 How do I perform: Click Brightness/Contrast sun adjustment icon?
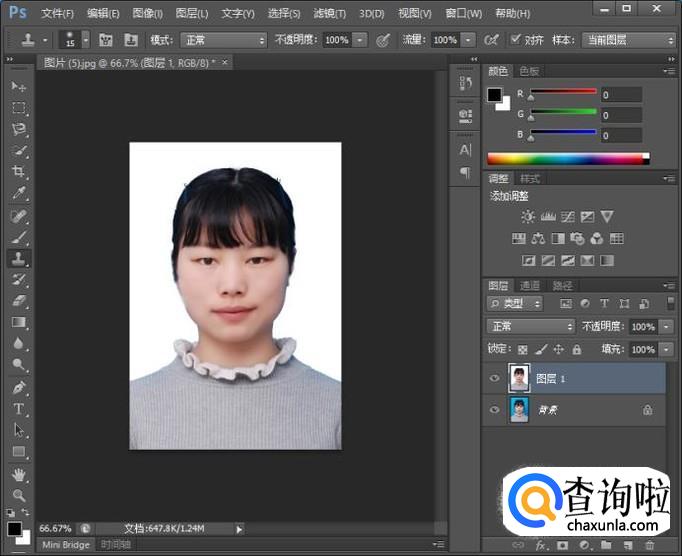click(x=528, y=216)
